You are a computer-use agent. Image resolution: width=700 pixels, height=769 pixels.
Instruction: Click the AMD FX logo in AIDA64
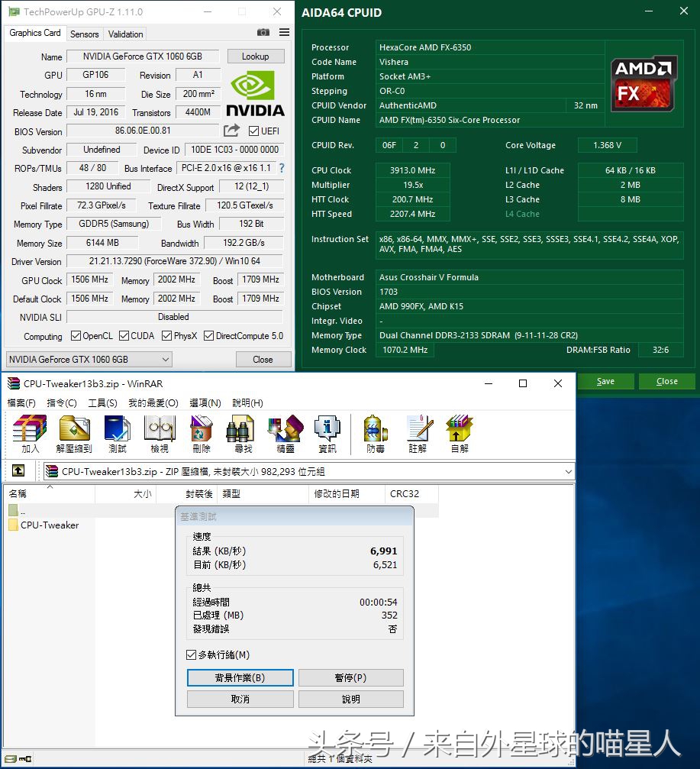tap(644, 84)
